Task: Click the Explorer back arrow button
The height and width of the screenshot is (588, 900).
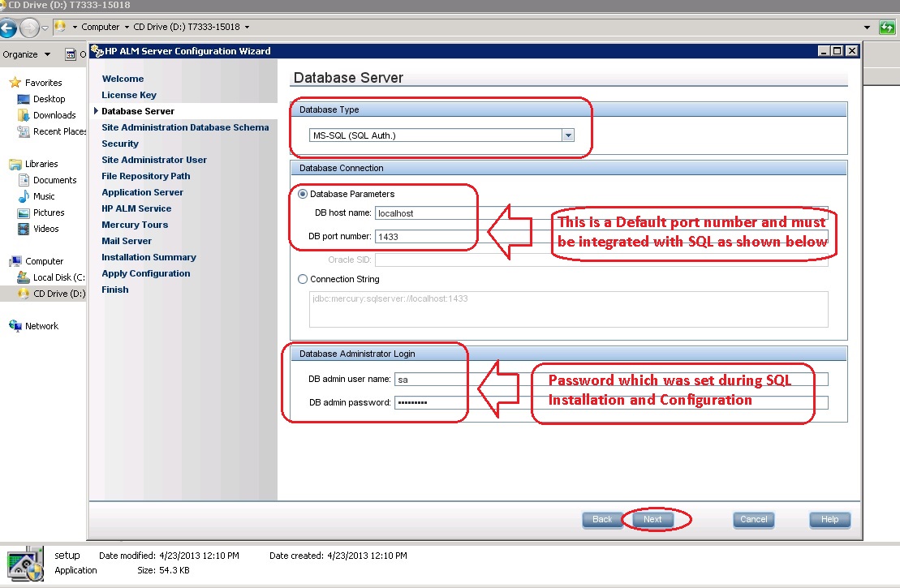Action: click(x=8, y=27)
